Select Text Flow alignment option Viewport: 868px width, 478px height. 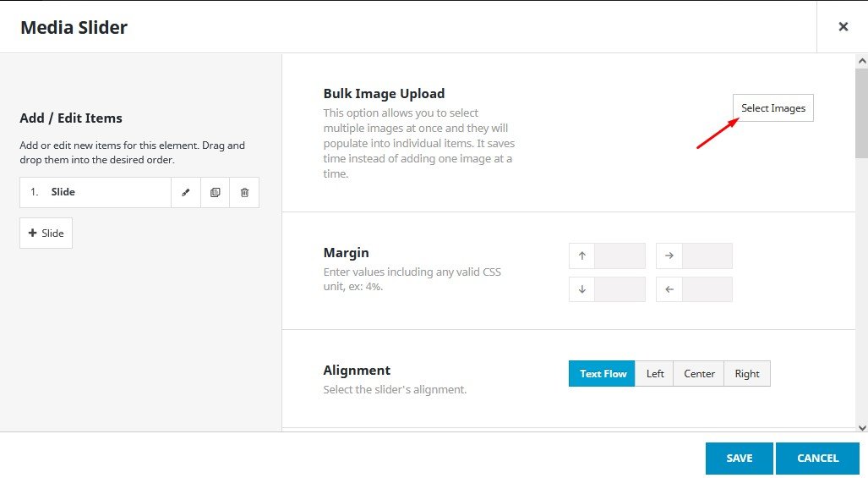pos(602,374)
